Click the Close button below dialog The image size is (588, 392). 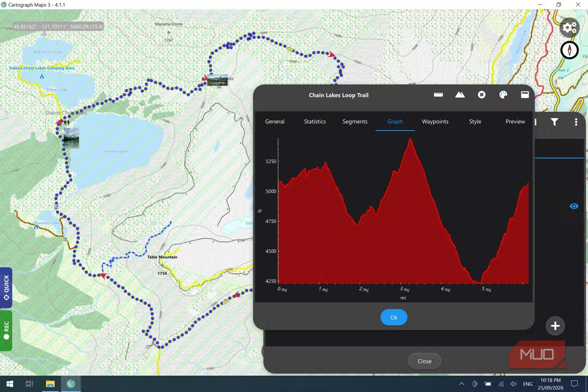coord(424,361)
